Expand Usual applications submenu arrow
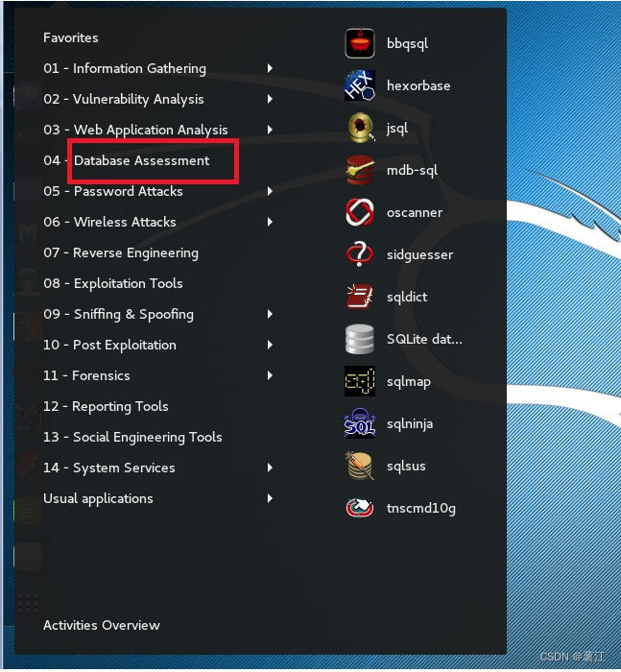Viewport: 621px width, 672px height. pos(270,498)
